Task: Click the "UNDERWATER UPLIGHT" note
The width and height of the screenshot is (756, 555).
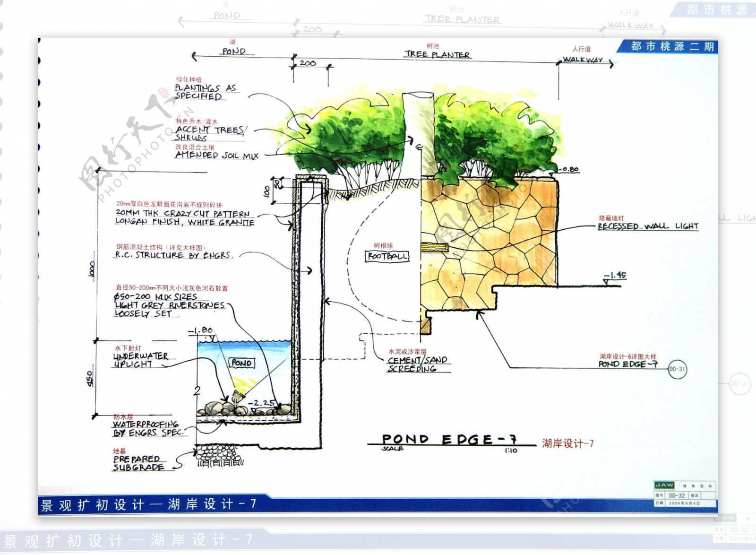Action: [x=140, y=360]
